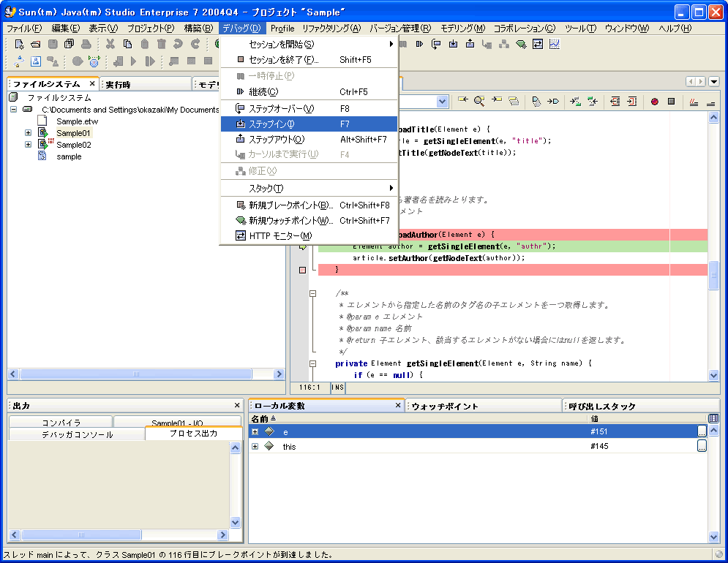Click the Copy toolbar icon
Screen dimensions: 728x563
click(128, 44)
